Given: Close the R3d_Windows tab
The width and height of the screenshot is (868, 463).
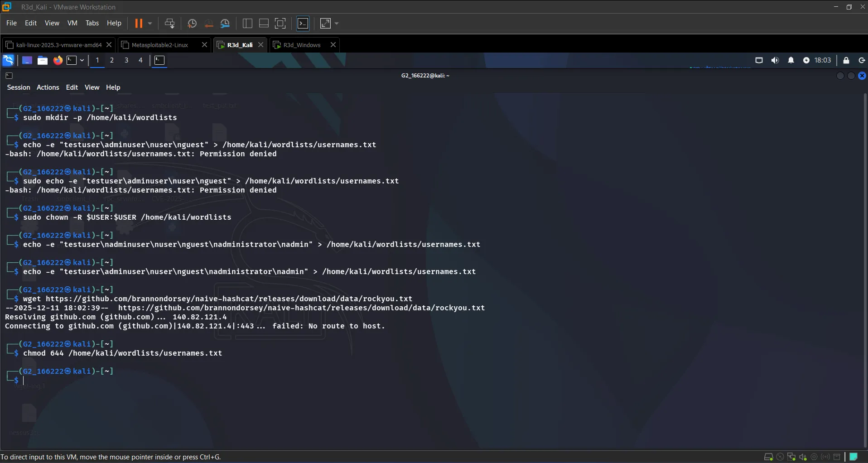Looking at the screenshot, I should tap(333, 45).
